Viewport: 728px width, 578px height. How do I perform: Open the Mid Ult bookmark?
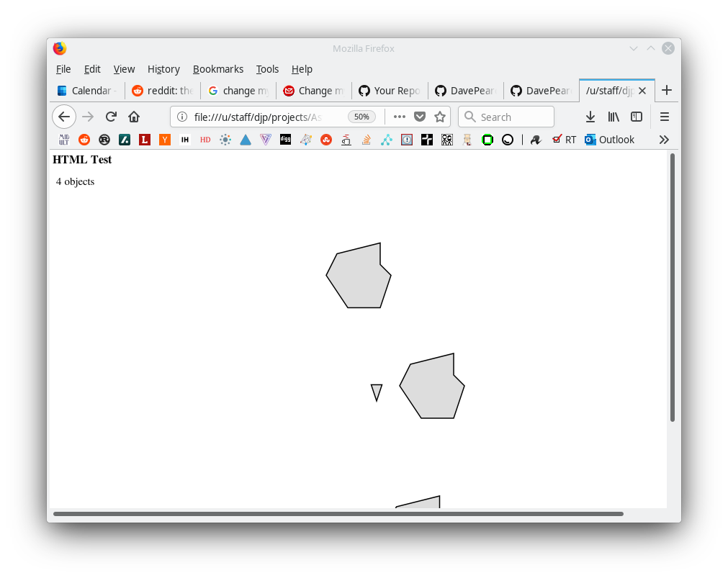pyautogui.click(x=64, y=140)
